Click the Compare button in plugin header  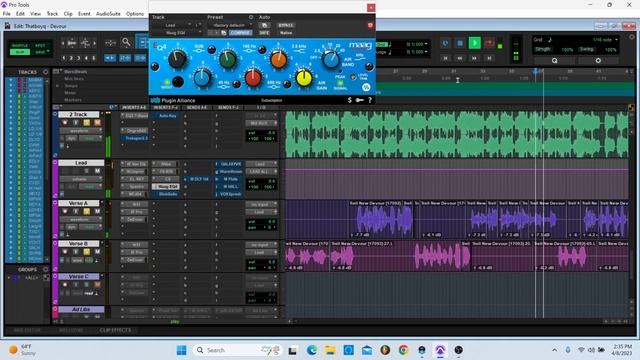(240, 33)
